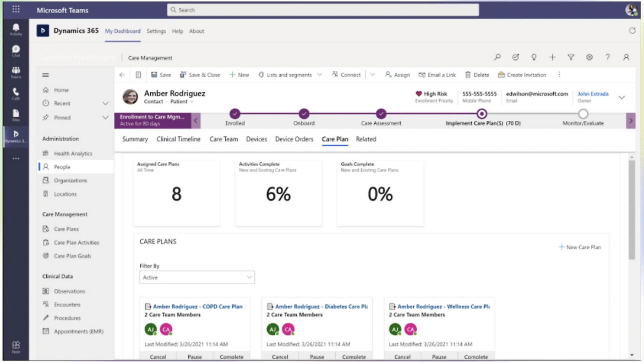Open the Lists and segments dropdown arrow
This screenshot has height=362, width=644.
click(x=320, y=75)
